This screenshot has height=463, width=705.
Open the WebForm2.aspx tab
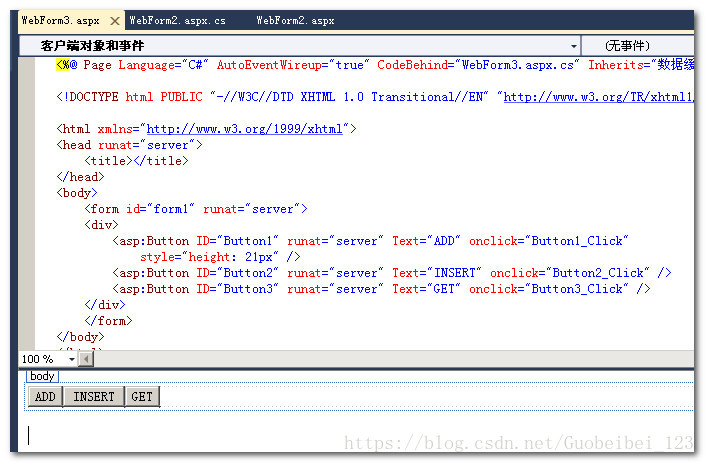pos(295,21)
